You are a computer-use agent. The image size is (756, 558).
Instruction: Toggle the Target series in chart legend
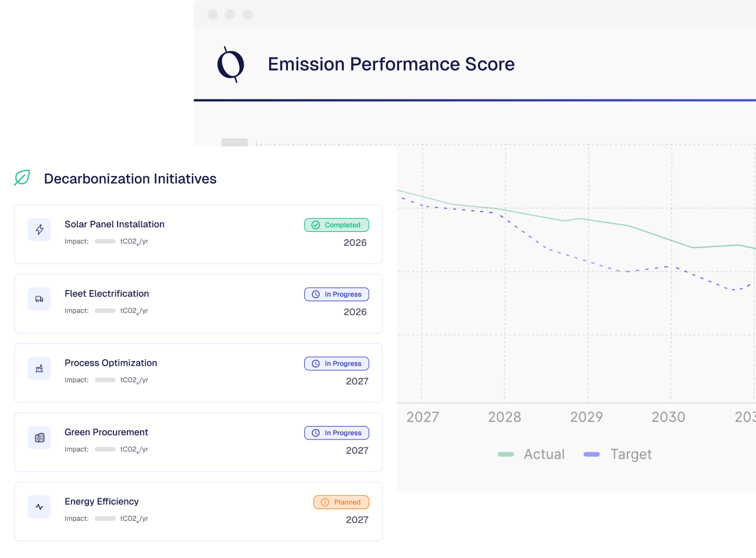coord(618,454)
